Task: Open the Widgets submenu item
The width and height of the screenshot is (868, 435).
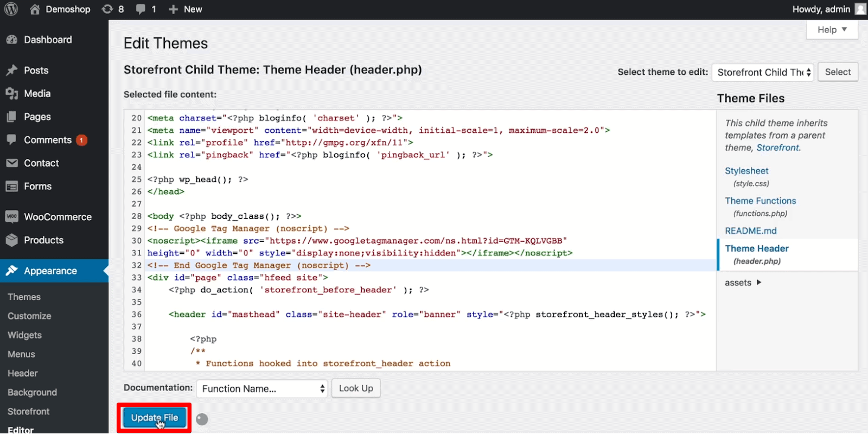Action: pyautogui.click(x=24, y=335)
